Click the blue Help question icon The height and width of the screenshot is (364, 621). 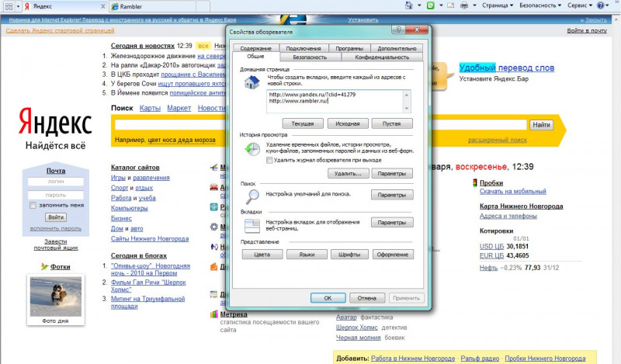tap(600, 5)
